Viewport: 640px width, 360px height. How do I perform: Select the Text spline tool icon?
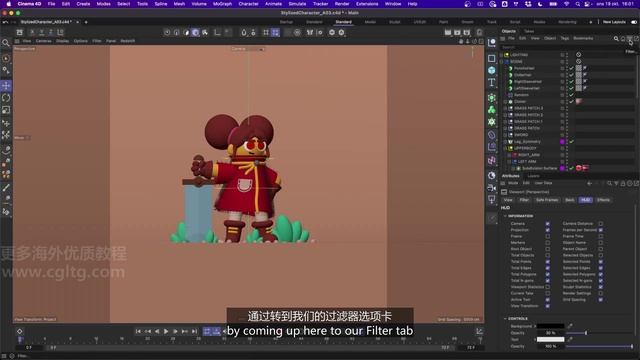click(x=492, y=82)
